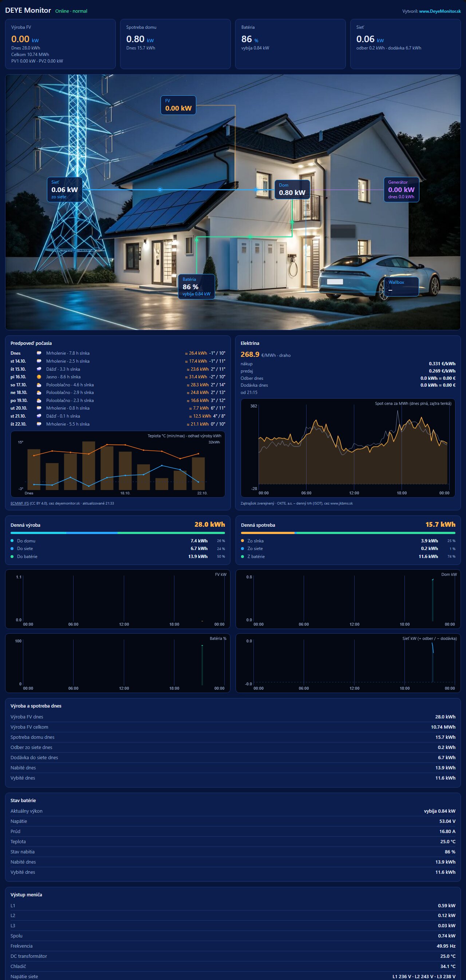Click the rain icon for st 21.10.
The image size is (466, 980).
pyautogui.click(x=39, y=416)
